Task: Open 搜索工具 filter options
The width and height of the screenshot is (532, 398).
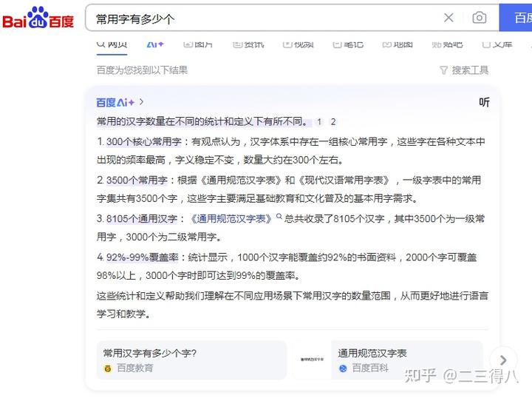Action: pos(464,70)
